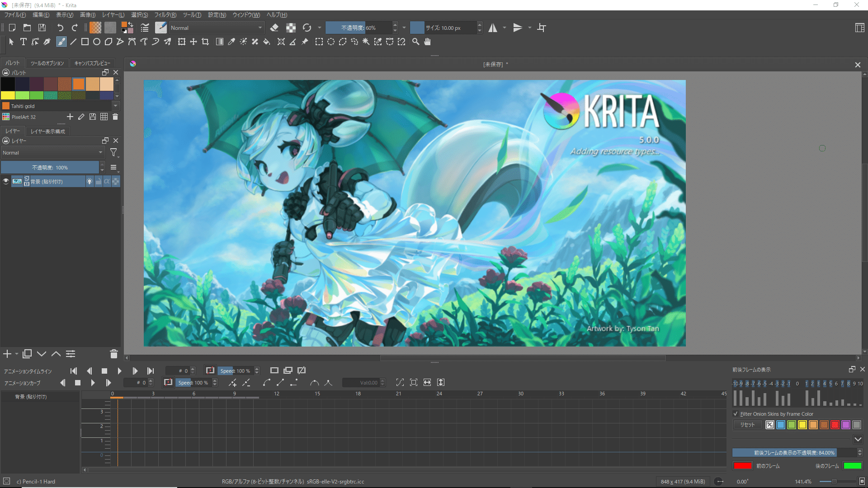Toggle drop frames button in timeline
This screenshot has width=868, height=488.
[x=210, y=371]
